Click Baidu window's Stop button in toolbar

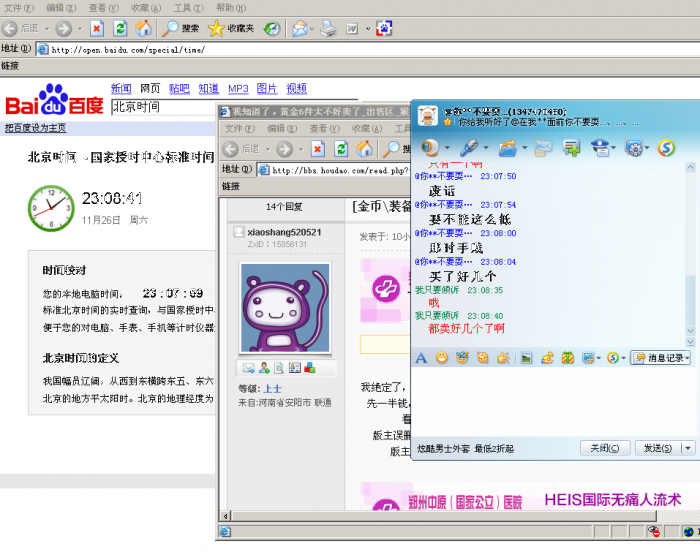97,29
